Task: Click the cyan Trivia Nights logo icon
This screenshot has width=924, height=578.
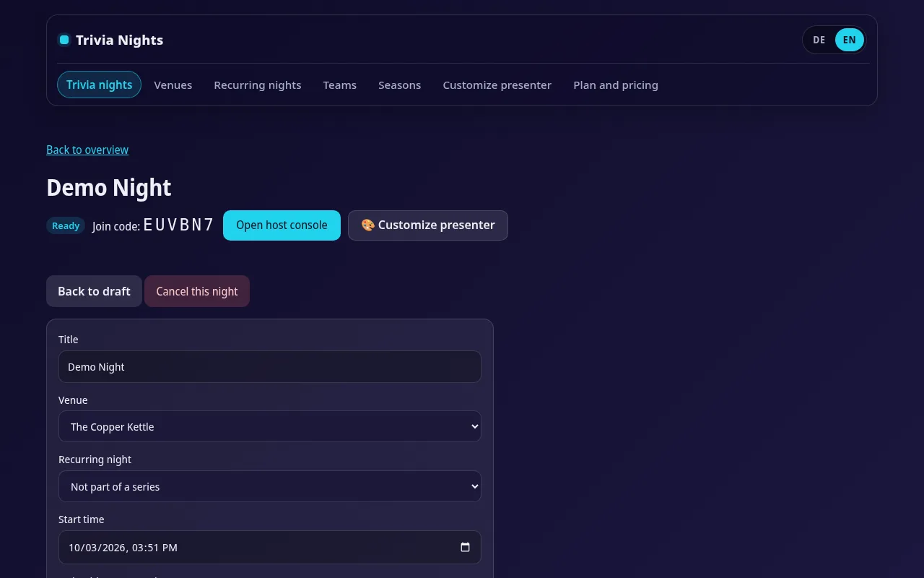Action: pos(64,40)
